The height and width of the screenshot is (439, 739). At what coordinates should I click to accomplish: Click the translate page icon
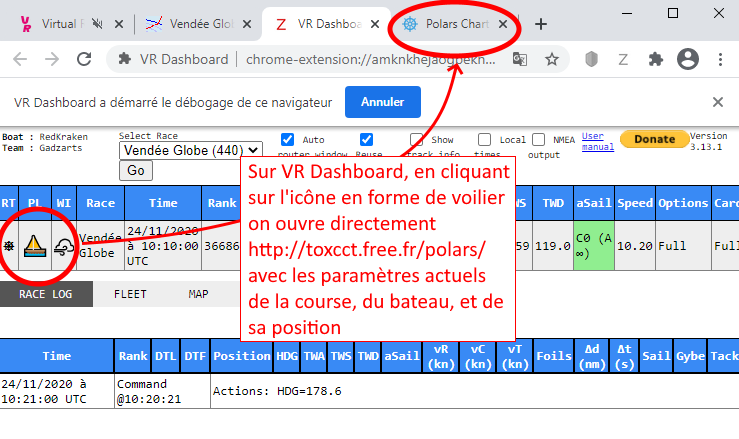(521, 60)
